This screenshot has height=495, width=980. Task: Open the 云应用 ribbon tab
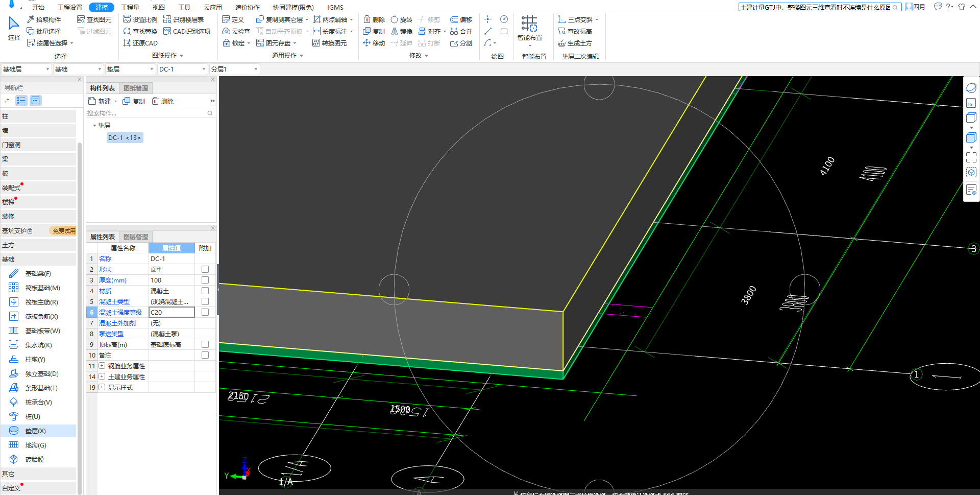click(x=213, y=7)
